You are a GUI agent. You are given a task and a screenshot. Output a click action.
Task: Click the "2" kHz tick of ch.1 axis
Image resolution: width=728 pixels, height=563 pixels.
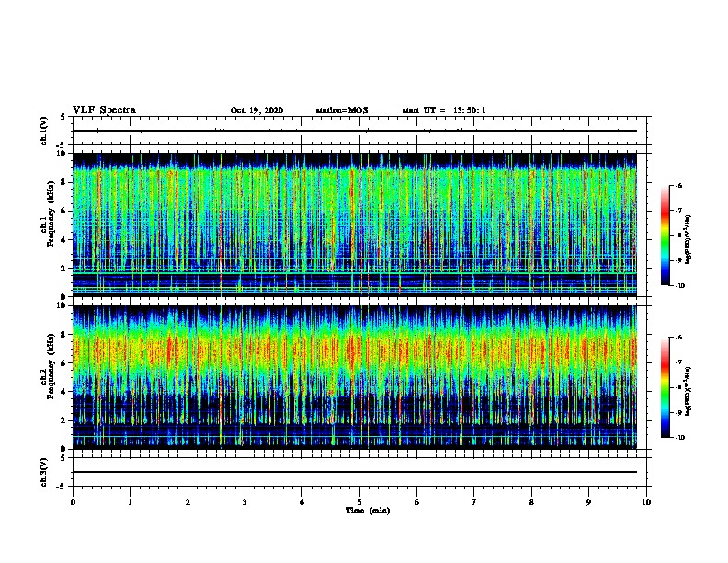point(63,269)
